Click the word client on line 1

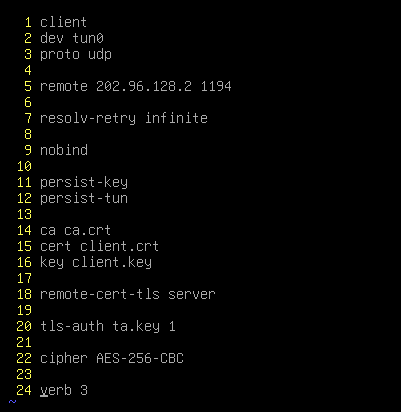[63, 22]
